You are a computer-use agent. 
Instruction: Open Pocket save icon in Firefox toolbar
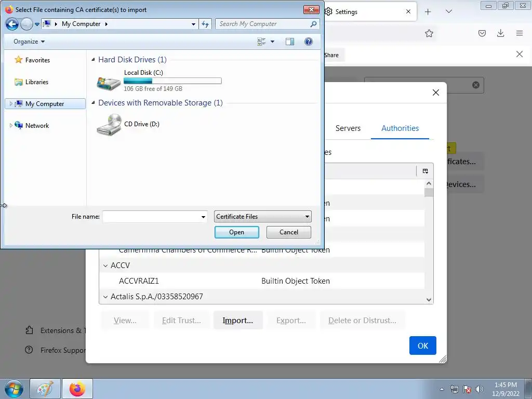[x=482, y=33]
